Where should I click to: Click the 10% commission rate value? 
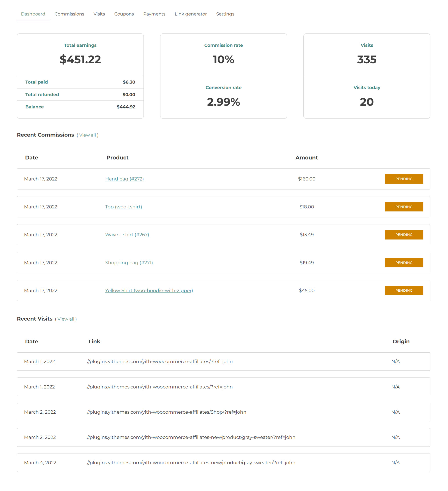pyautogui.click(x=223, y=59)
